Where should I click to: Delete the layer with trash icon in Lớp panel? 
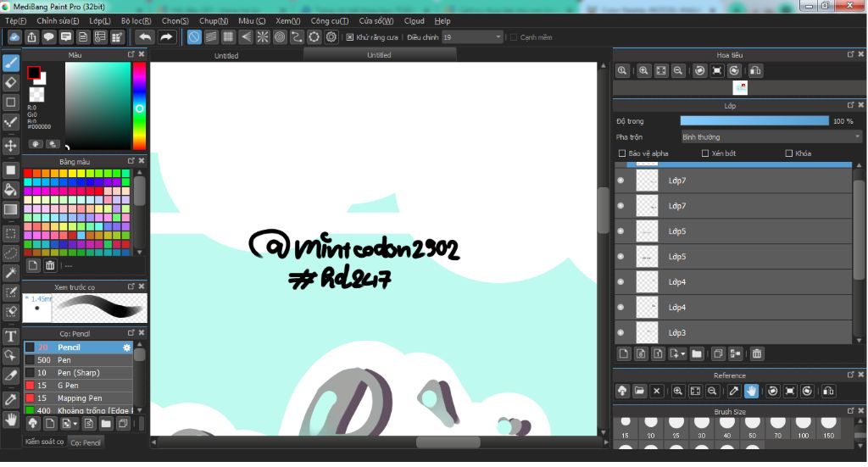coord(757,353)
